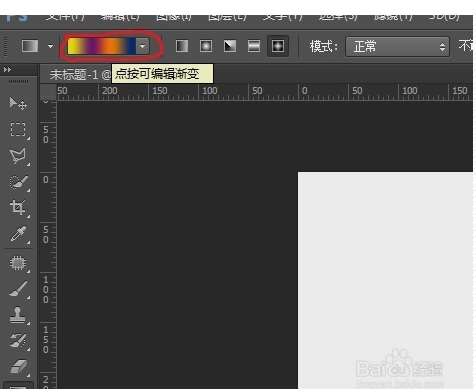Toggle diamond gradient style
The image size is (476, 392).
click(x=278, y=46)
